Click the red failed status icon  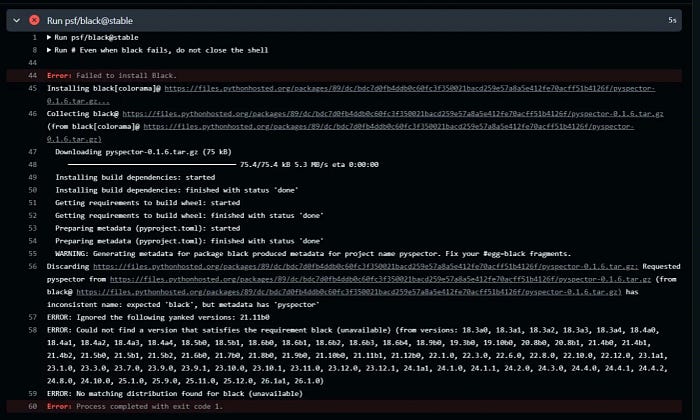click(x=34, y=20)
